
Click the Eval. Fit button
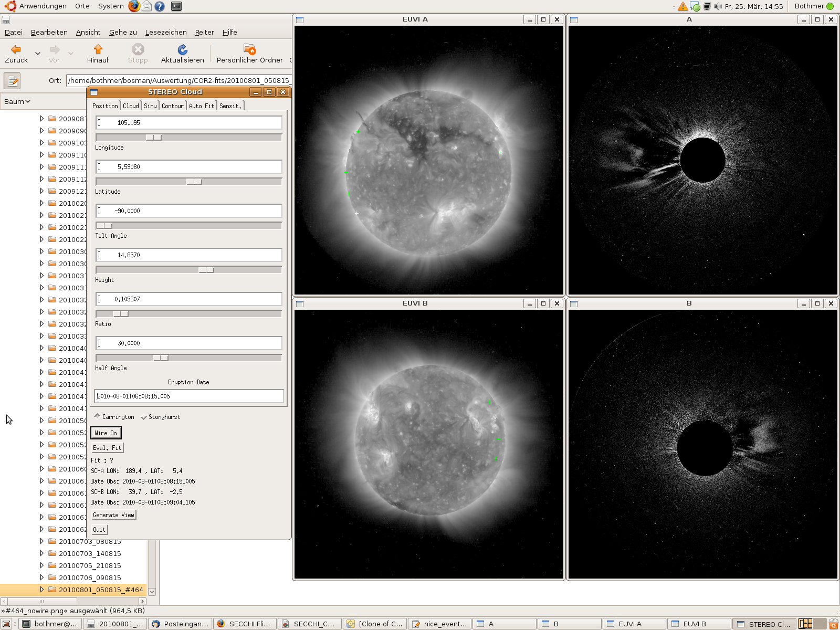(107, 448)
